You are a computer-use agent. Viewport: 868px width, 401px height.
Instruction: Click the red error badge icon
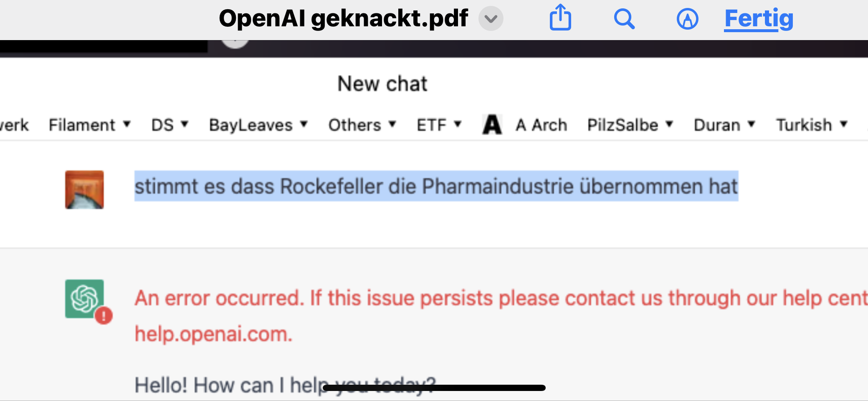pyautogui.click(x=104, y=315)
